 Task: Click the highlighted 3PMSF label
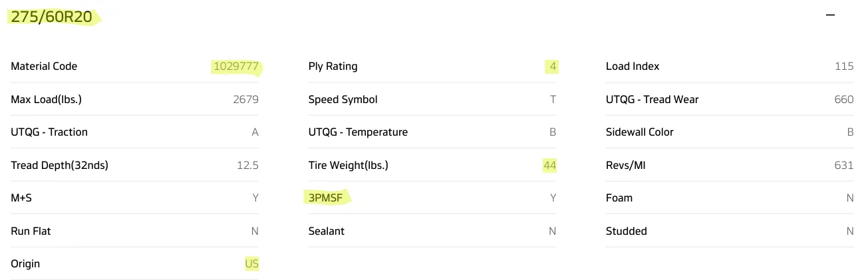[x=325, y=198]
